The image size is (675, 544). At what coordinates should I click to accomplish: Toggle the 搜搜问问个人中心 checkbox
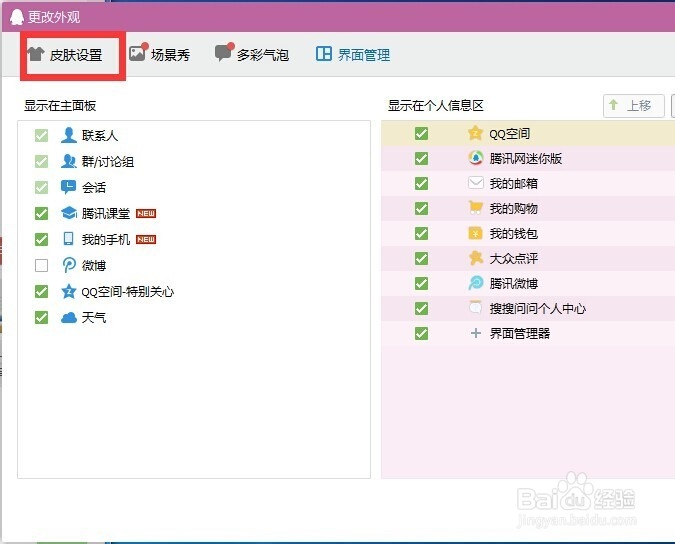(421, 308)
